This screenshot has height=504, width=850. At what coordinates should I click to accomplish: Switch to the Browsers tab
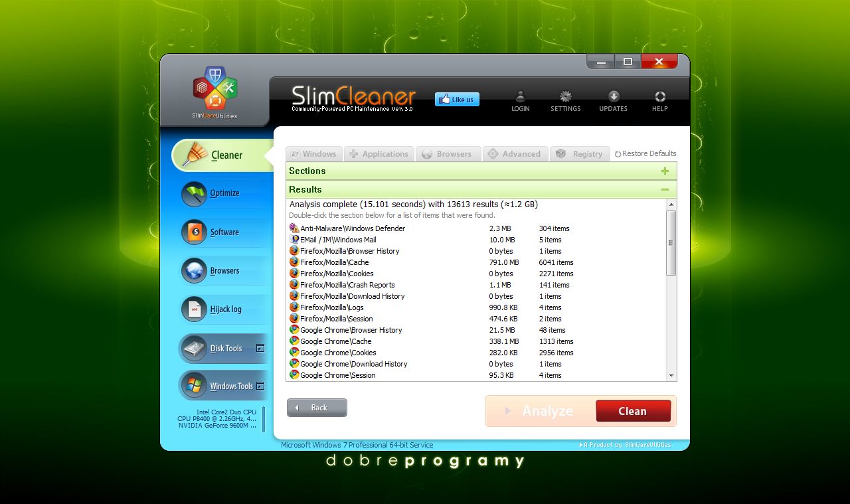(448, 153)
